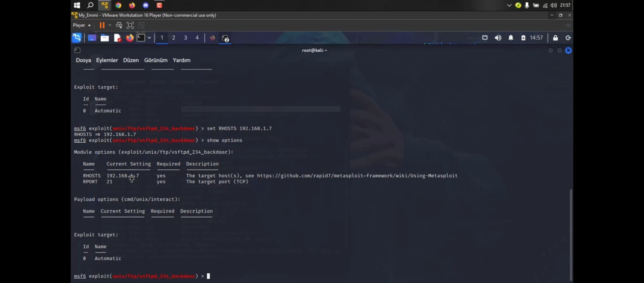Click the RPORT value 21
This screenshot has height=283, width=644.
click(x=109, y=182)
